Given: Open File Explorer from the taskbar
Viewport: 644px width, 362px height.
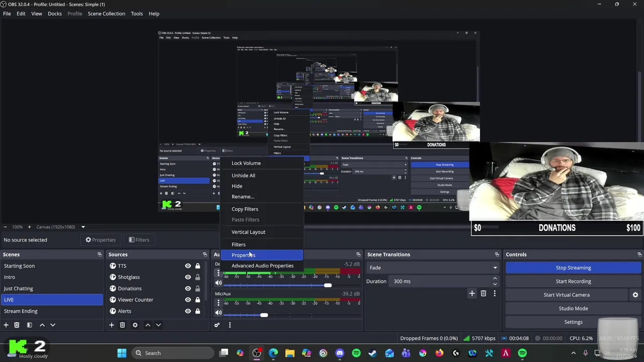Looking at the screenshot, I should [x=290, y=353].
